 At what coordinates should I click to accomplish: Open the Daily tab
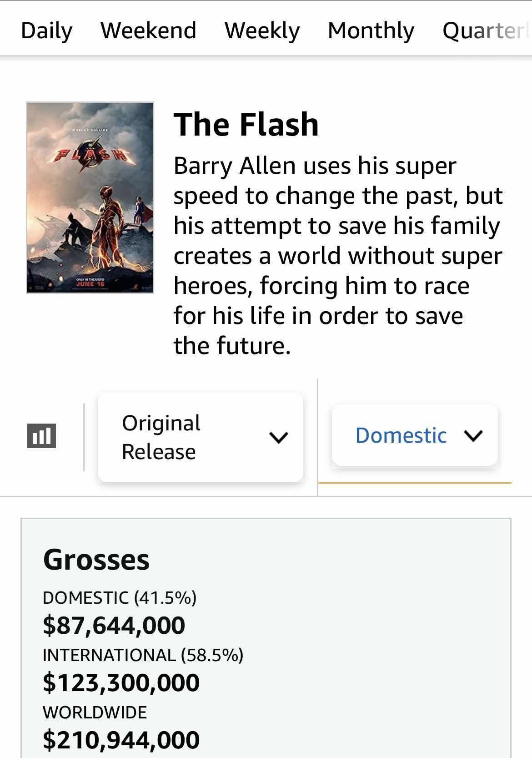tap(46, 30)
